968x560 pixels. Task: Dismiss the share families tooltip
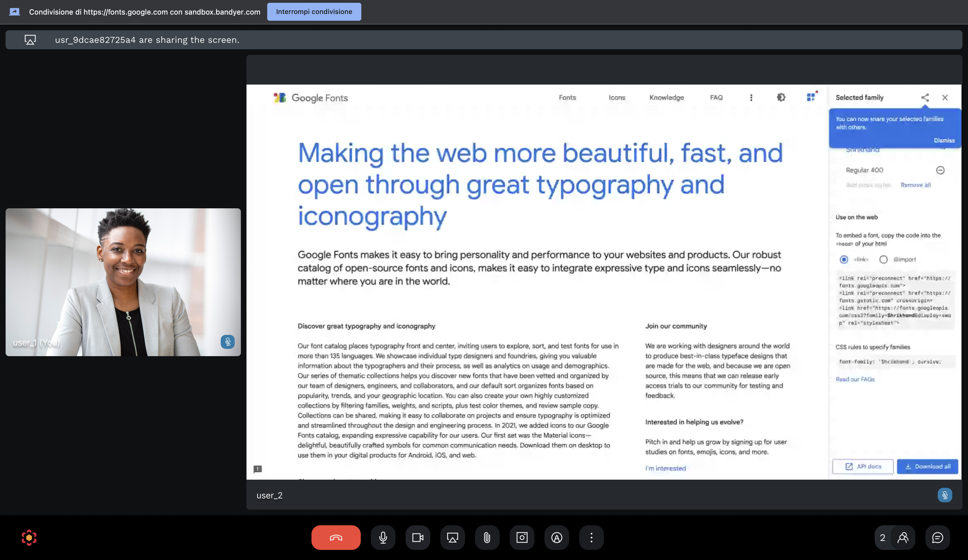944,140
